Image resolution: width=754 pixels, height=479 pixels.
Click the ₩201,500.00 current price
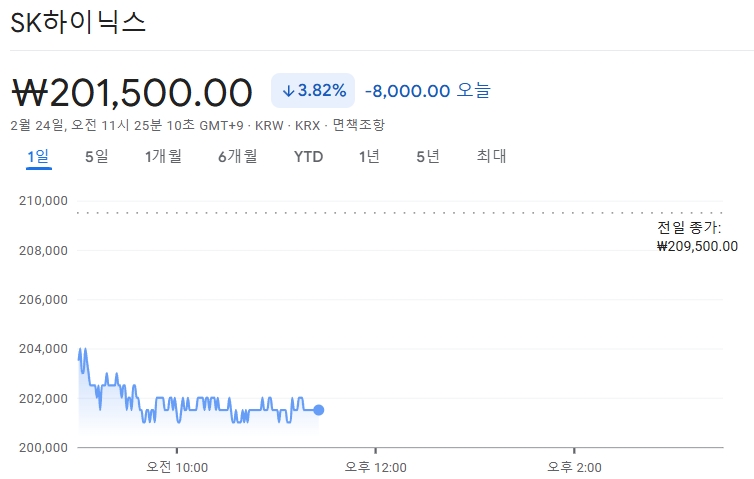click(x=132, y=92)
